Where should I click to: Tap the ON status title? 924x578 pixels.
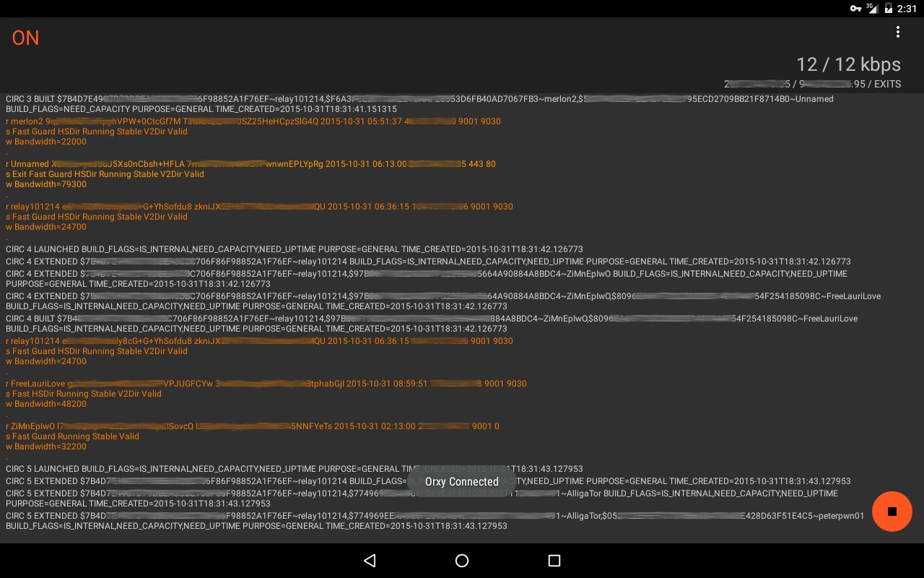pos(25,38)
